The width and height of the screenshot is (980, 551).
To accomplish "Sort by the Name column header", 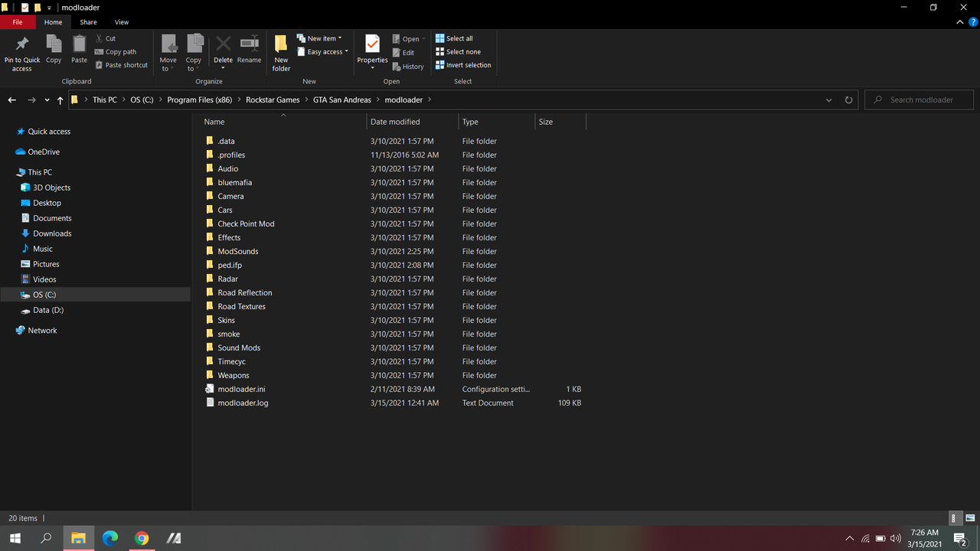I will 283,122.
